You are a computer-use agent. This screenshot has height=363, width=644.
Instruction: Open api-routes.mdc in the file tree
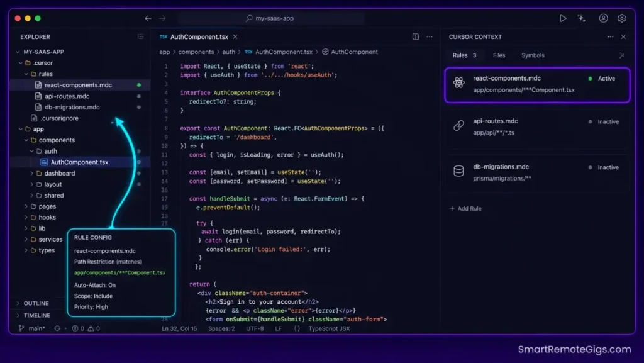coord(67,96)
